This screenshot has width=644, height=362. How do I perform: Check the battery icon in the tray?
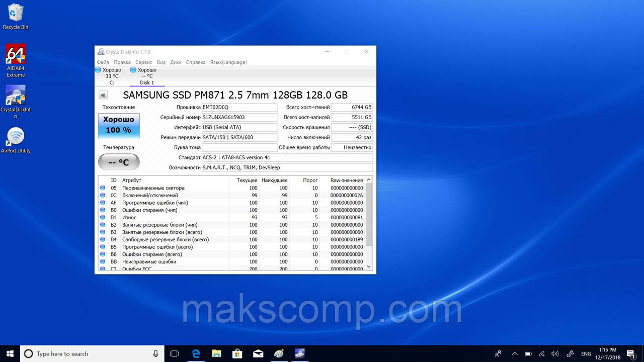(528, 353)
